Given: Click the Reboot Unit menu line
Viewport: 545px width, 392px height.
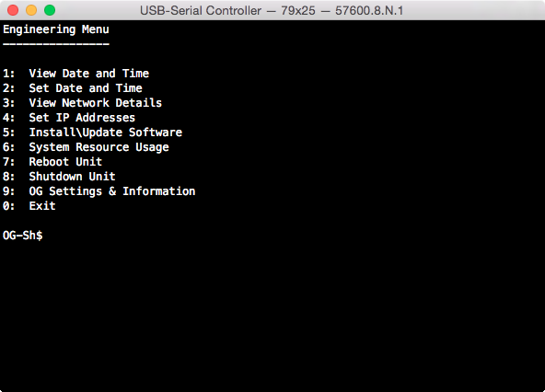Looking at the screenshot, I should 52,162.
